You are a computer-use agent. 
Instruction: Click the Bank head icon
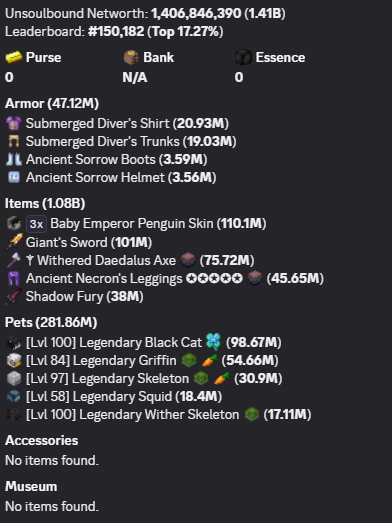131,57
